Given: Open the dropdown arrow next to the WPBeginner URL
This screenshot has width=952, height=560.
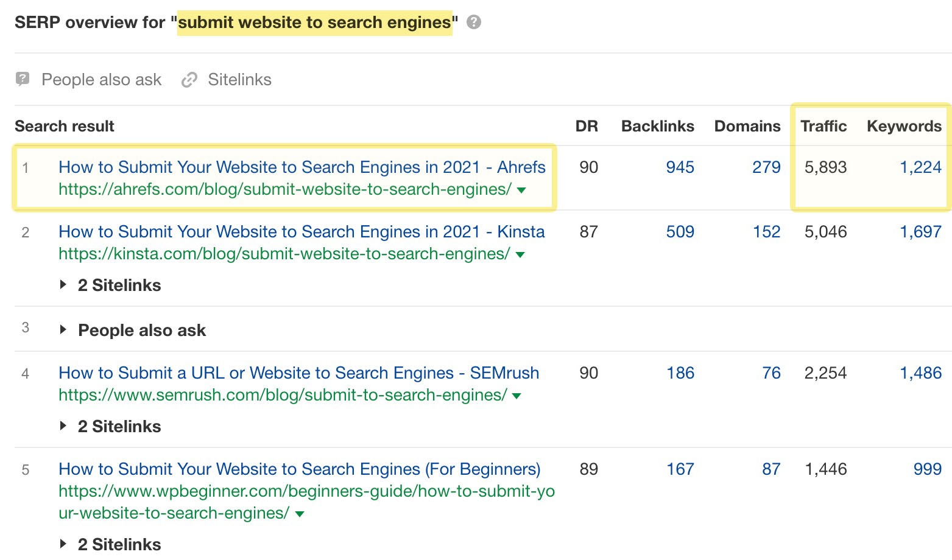Looking at the screenshot, I should tap(299, 513).
